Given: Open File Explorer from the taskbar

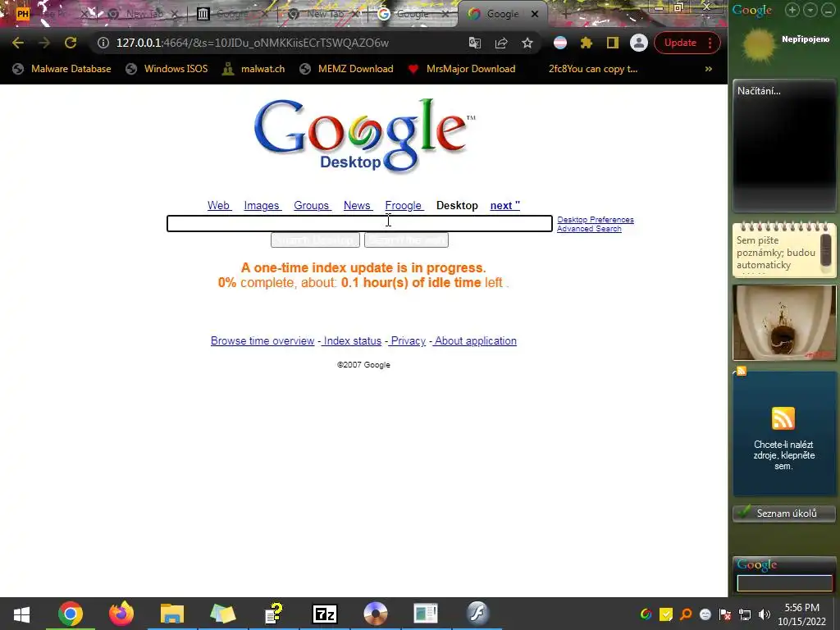Looking at the screenshot, I should (x=172, y=614).
